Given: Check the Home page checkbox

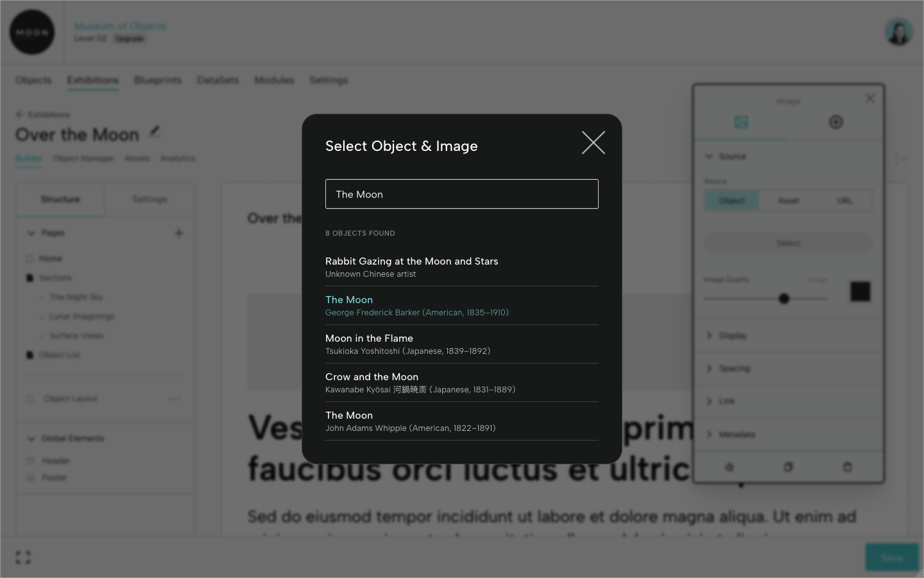Looking at the screenshot, I should (x=30, y=258).
